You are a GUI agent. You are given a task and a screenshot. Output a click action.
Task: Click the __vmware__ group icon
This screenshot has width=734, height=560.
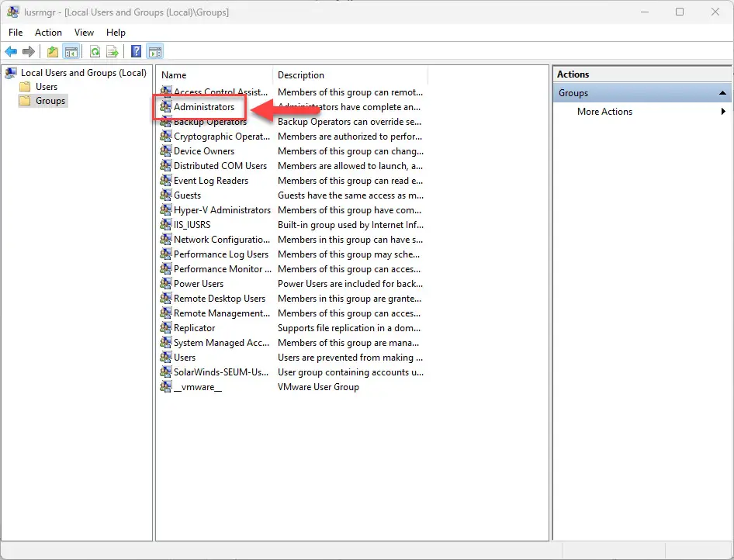coord(165,386)
